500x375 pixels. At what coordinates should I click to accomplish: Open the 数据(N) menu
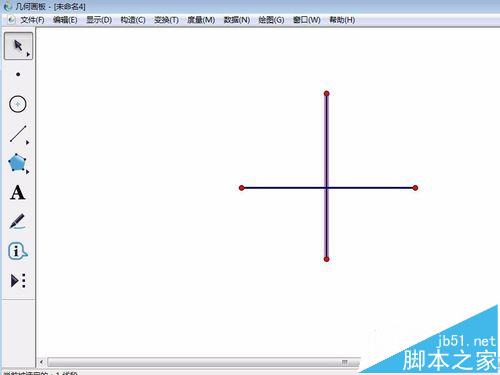pos(237,20)
